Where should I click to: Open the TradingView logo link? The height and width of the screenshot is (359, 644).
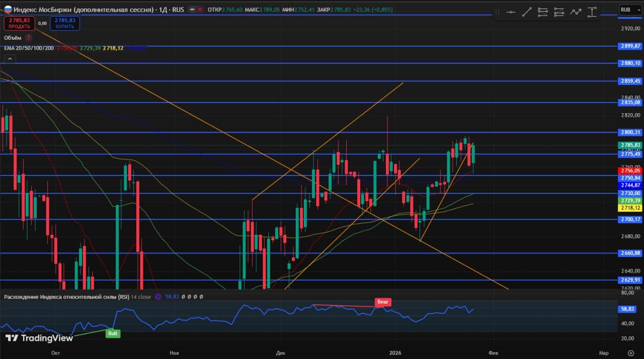pyautogui.click(x=39, y=338)
